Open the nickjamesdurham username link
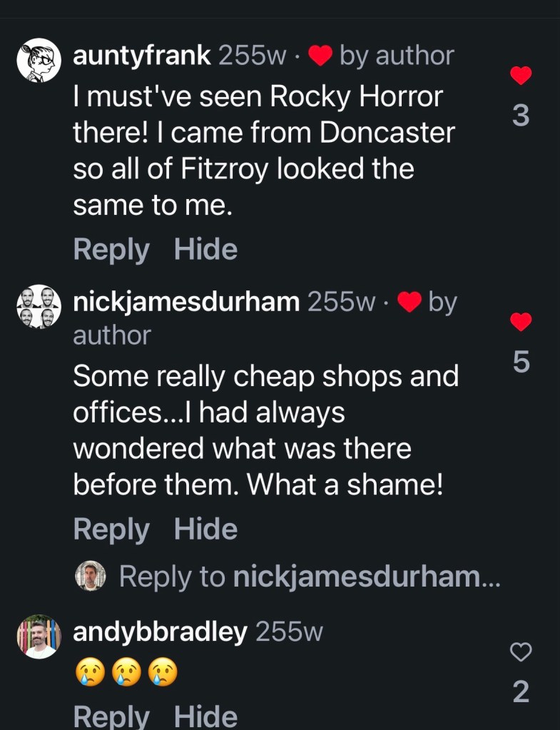The height and width of the screenshot is (730, 560). click(x=186, y=302)
